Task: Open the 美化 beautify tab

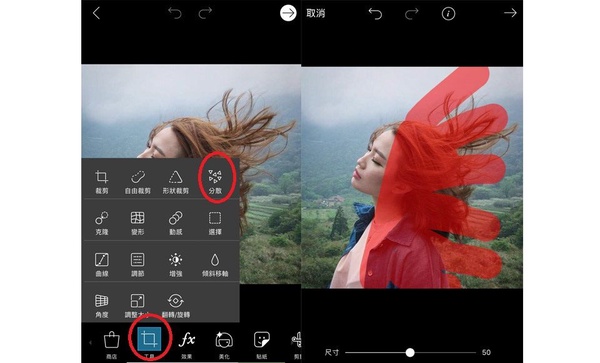Action: 224,344
